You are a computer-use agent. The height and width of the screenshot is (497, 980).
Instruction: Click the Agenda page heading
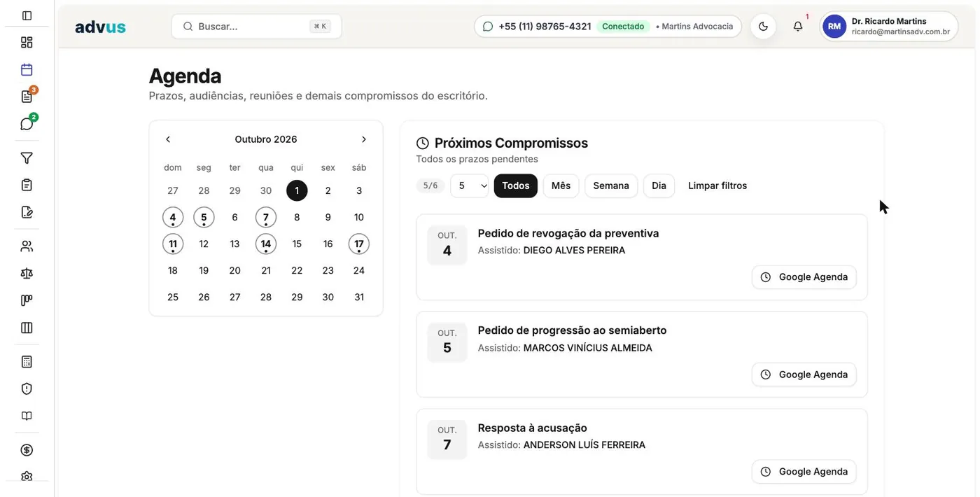click(x=185, y=76)
